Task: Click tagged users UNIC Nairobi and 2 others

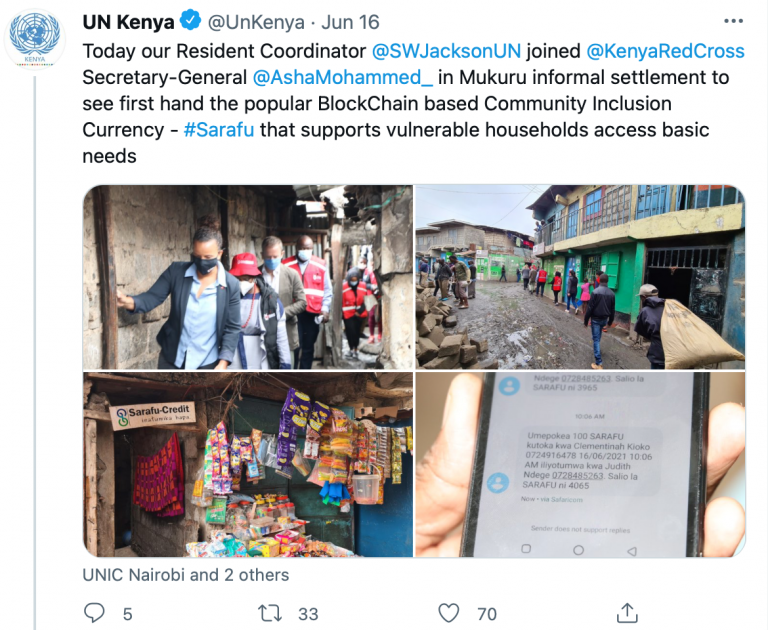Action: [x=186, y=575]
